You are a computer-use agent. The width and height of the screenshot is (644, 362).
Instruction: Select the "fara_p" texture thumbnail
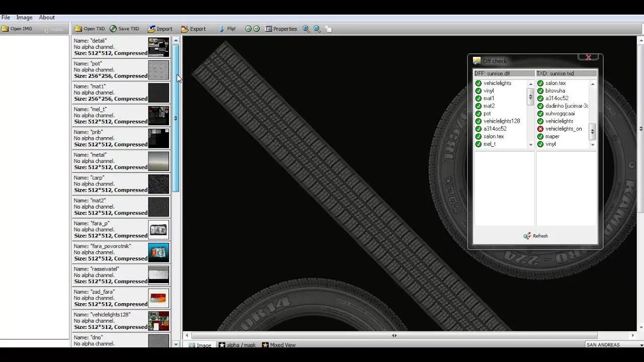pyautogui.click(x=158, y=229)
